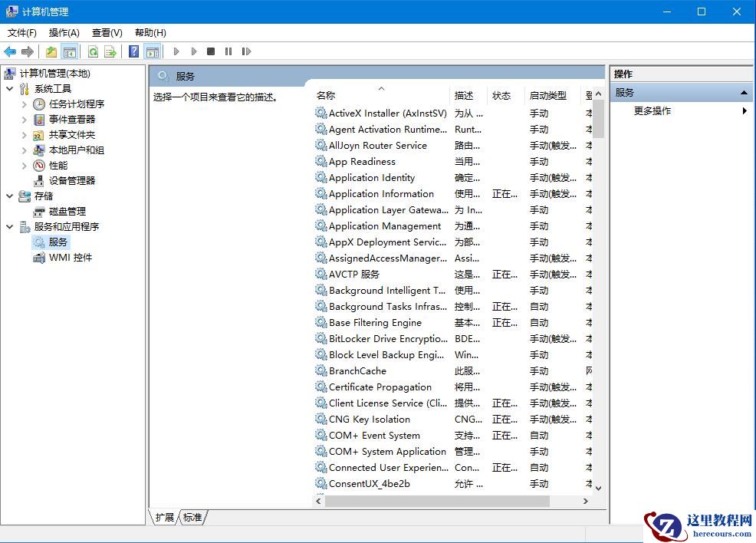Click the Export List toolbar icon
Viewport: 756px width, 543px height.
pyautogui.click(x=110, y=51)
